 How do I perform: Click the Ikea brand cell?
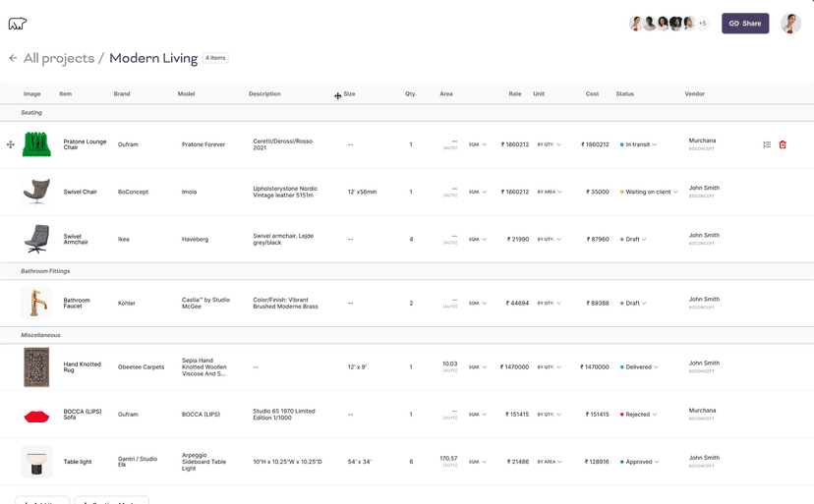(x=124, y=240)
